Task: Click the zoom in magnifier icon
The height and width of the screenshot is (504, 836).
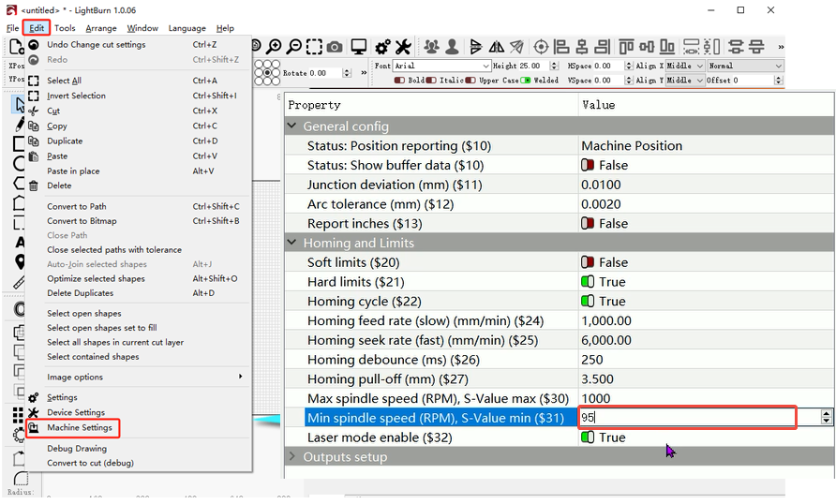Action: 274,47
